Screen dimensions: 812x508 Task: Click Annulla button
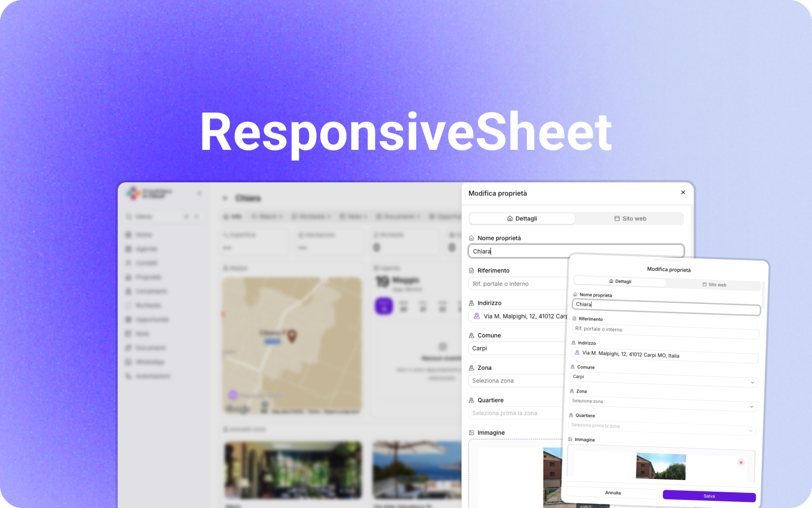(613, 493)
